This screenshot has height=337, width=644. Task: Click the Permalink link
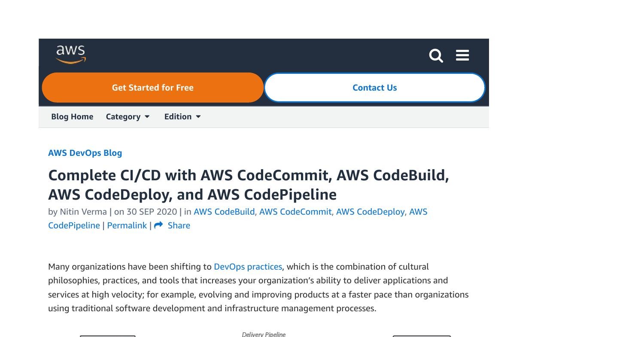127,225
